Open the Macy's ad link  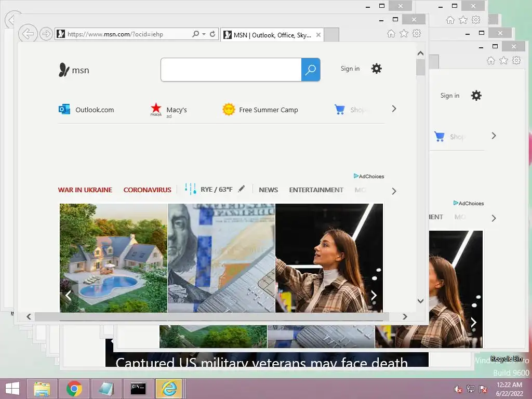coord(169,110)
